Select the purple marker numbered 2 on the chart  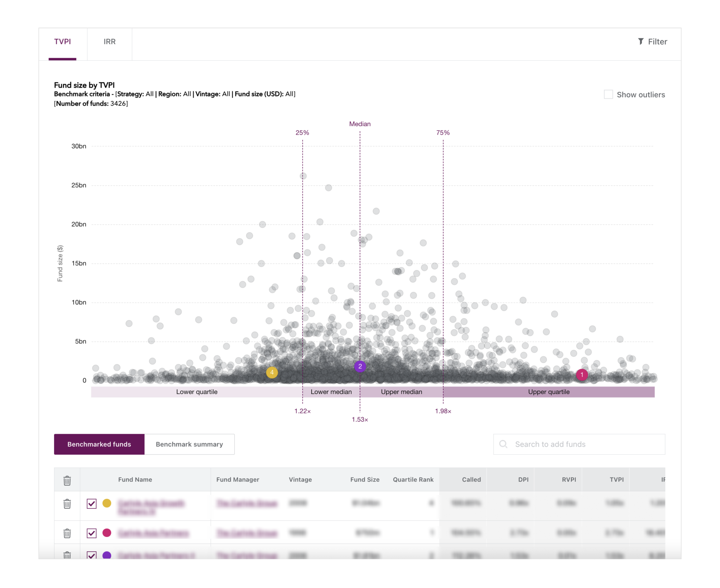click(360, 366)
